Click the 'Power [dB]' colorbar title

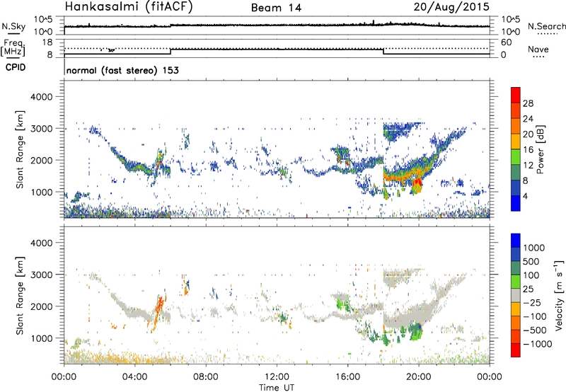point(540,149)
